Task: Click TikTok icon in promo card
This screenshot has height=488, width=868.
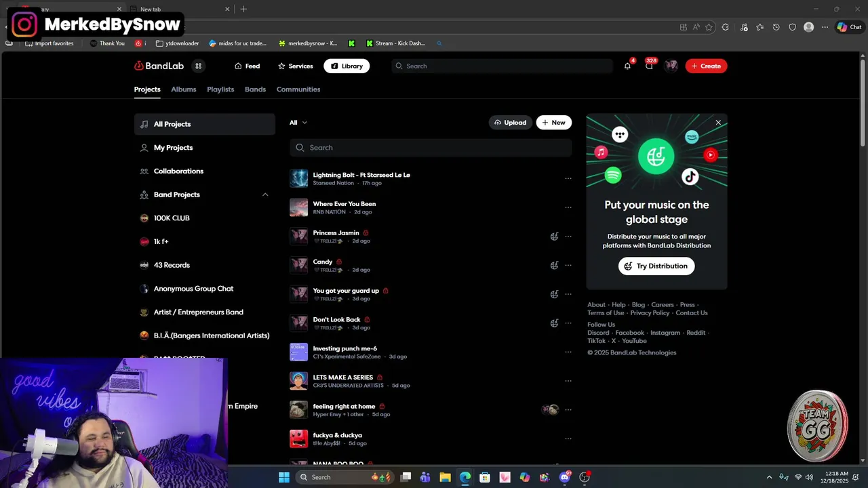Action: (690, 177)
